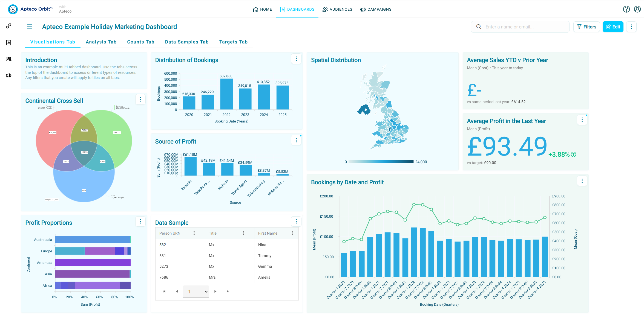
Task: Open the Data Sample page number dropdown
Action: pos(196,291)
